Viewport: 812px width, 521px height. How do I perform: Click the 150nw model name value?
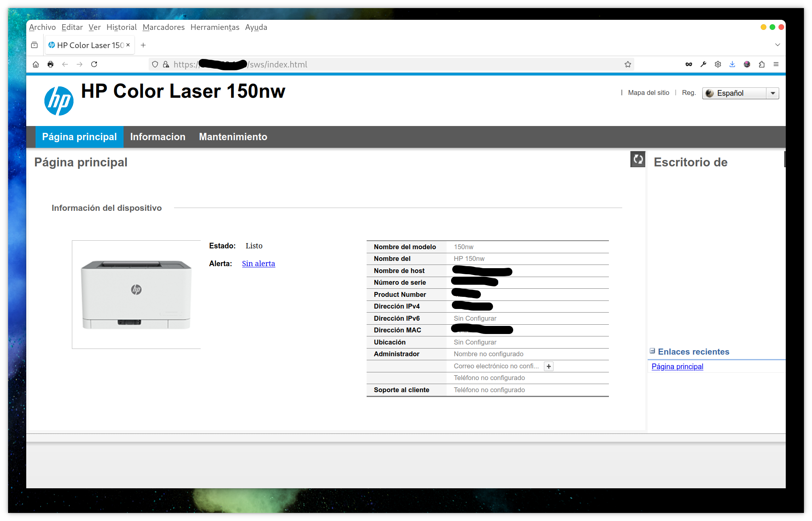click(x=464, y=247)
